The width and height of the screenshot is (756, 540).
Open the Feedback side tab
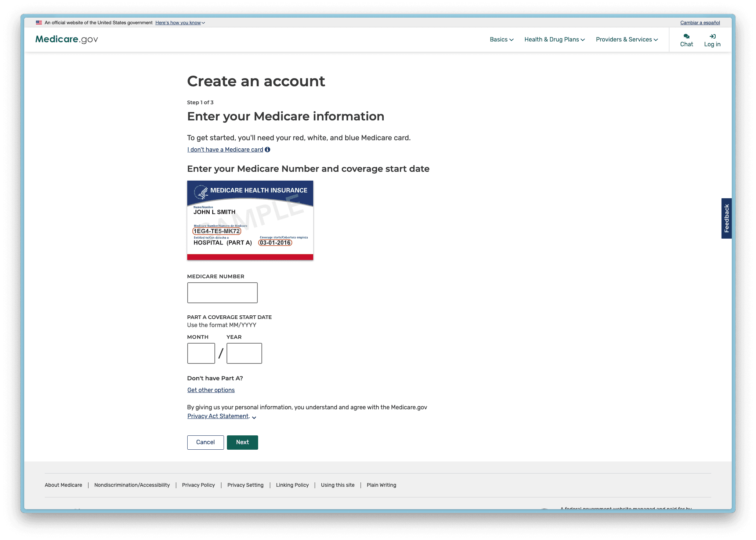point(726,218)
